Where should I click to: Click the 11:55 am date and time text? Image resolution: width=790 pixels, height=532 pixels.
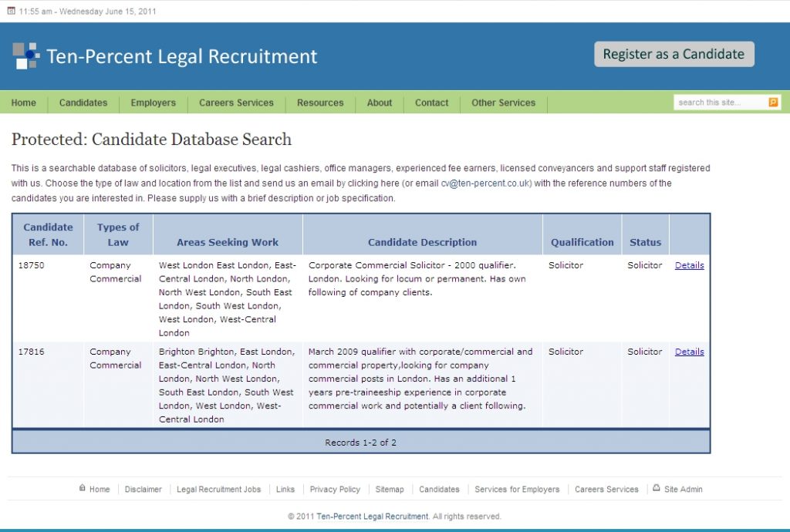tap(88, 11)
